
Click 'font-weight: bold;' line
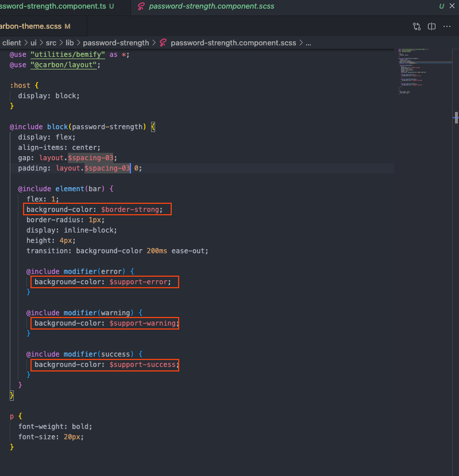(55, 427)
